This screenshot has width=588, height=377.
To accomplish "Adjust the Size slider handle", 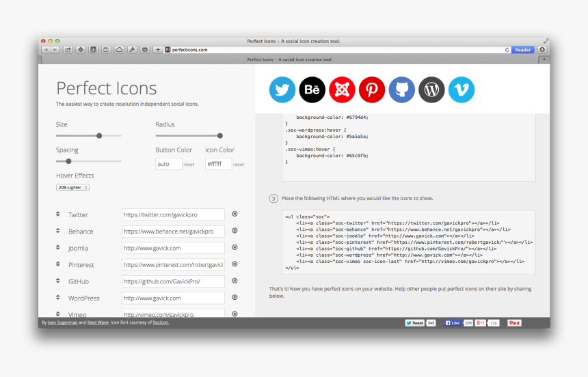I will pyautogui.click(x=99, y=136).
